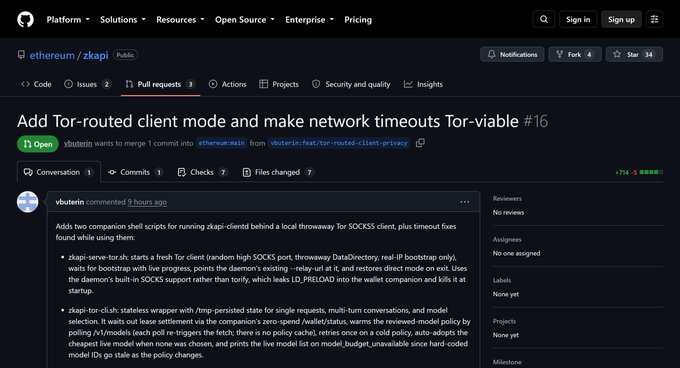Click the Conversation tab speech-bubble icon
Screen dimensions: 680x368
coord(28,172)
